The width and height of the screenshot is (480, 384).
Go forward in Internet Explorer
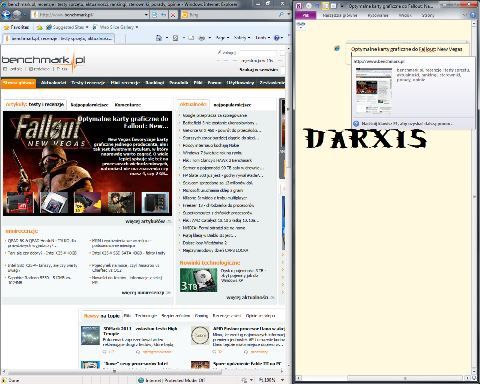(x=17, y=15)
